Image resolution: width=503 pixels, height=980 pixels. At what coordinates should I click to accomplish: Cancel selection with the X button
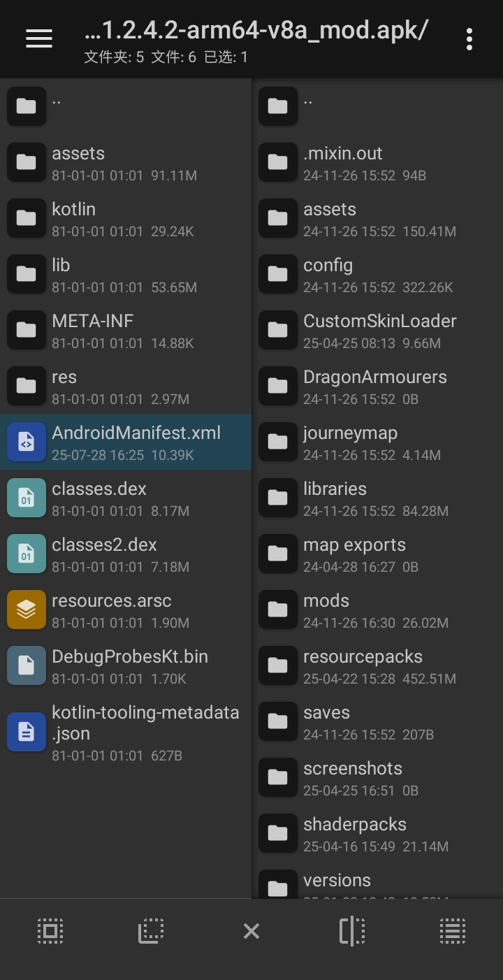point(251,931)
